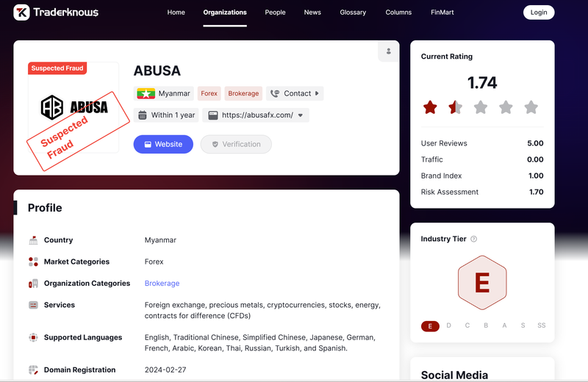Click the red Suspected Fraud badge
Viewport: 588px width, 382px height.
point(57,68)
